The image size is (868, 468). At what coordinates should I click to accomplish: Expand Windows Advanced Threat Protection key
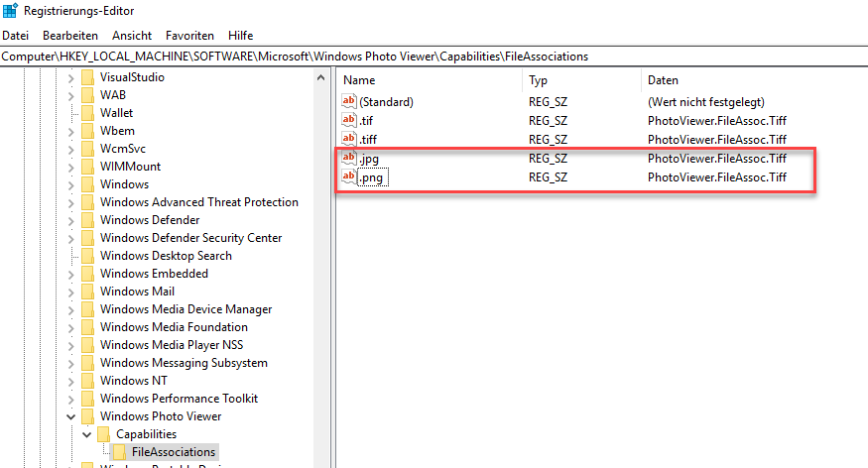[70, 203]
